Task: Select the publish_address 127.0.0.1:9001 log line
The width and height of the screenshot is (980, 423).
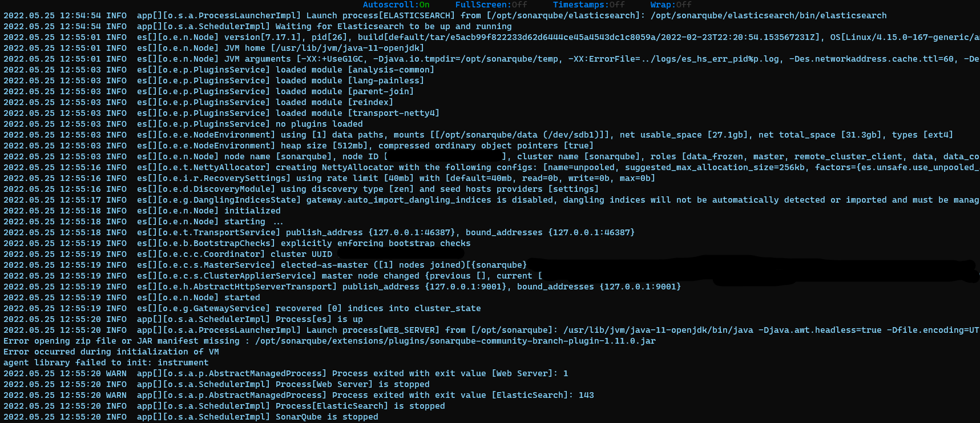Action: click(342, 286)
